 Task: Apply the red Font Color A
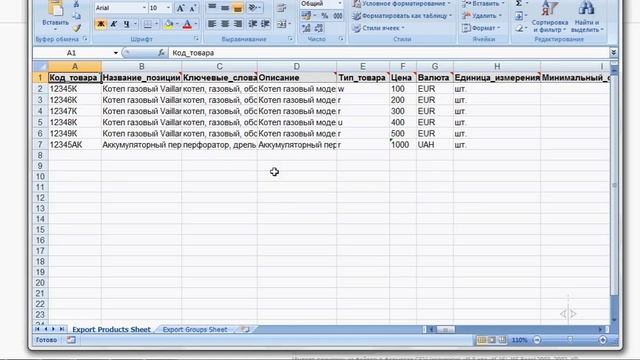point(187,24)
